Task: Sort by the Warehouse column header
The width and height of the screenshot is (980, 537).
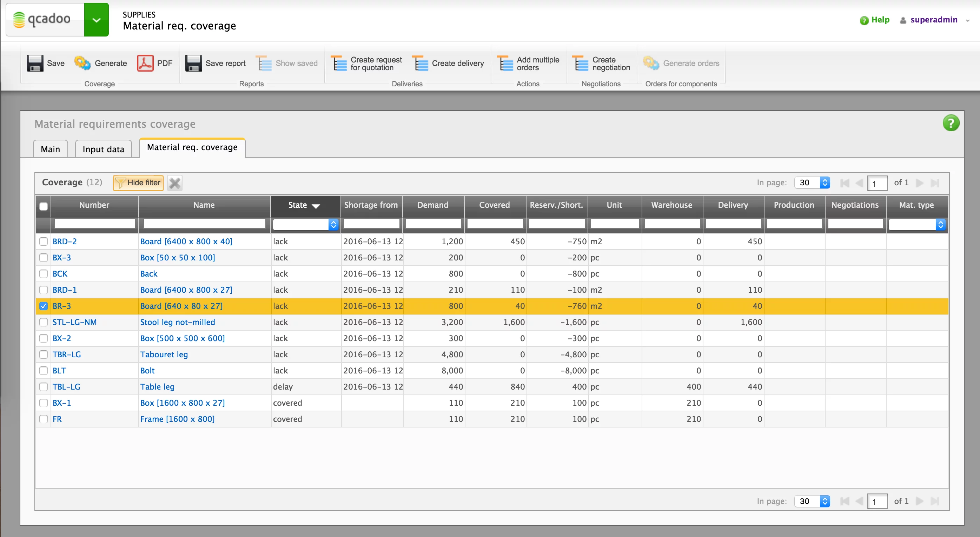Action: [x=672, y=205]
